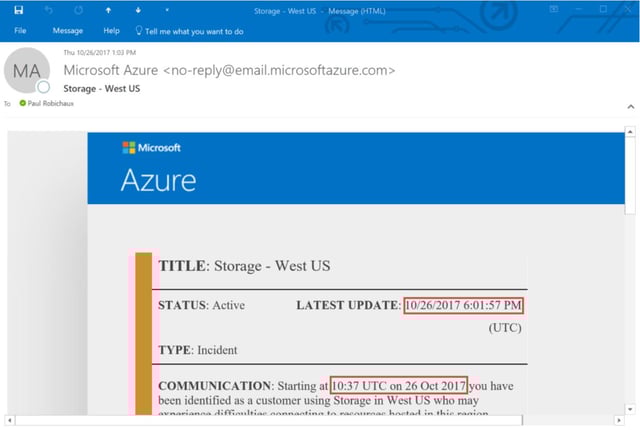Image resolution: width=640 pixels, height=430 pixels.
Task: Click the presence status circle on avatar
Action: click(x=43, y=87)
